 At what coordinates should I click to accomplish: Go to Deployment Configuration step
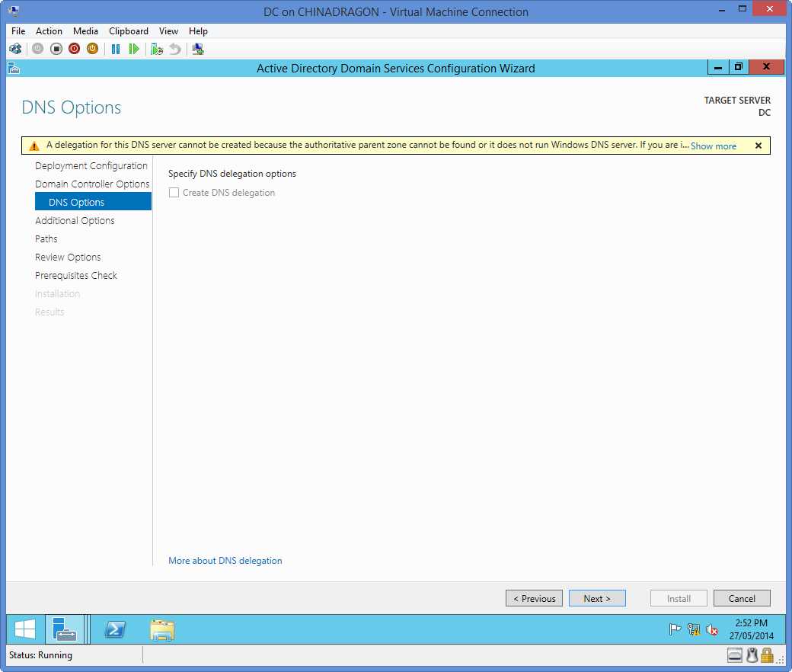coord(91,166)
